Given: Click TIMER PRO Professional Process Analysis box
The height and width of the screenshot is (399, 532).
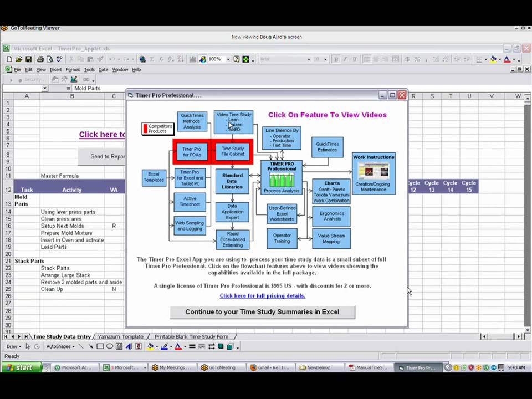Looking at the screenshot, I should 282,177.
